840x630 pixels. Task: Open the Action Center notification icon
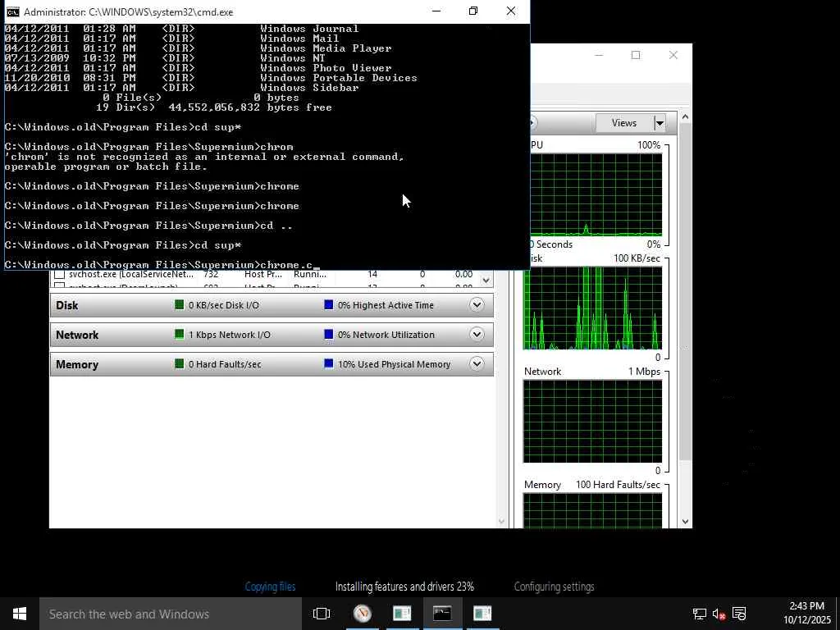tap(739, 614)
